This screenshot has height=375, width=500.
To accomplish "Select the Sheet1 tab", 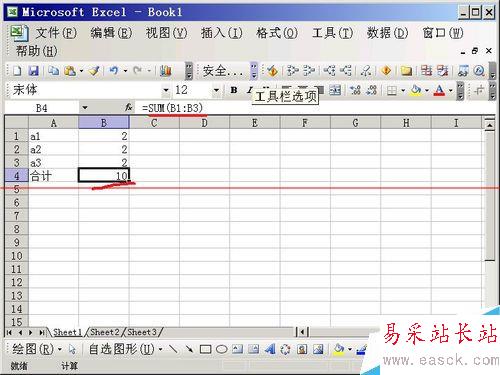I will coord(68,332).
